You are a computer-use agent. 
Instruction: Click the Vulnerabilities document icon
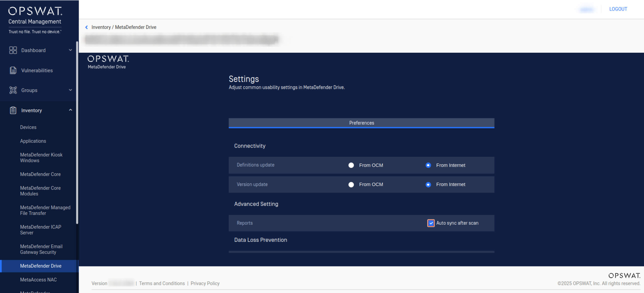13,70
